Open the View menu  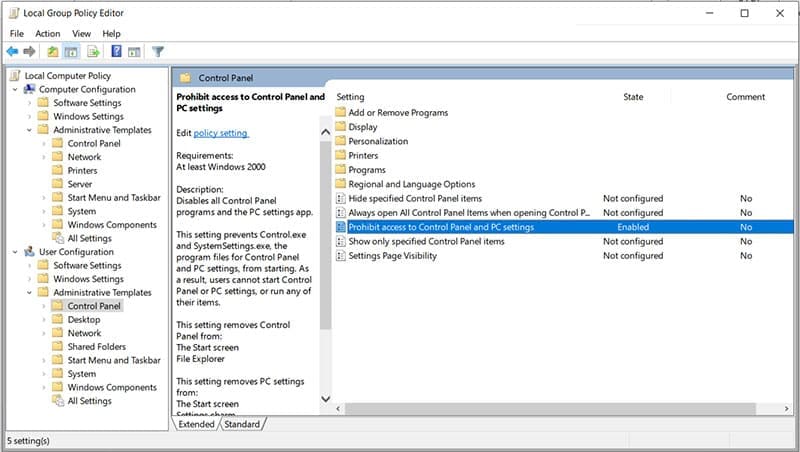coord(81,33)
